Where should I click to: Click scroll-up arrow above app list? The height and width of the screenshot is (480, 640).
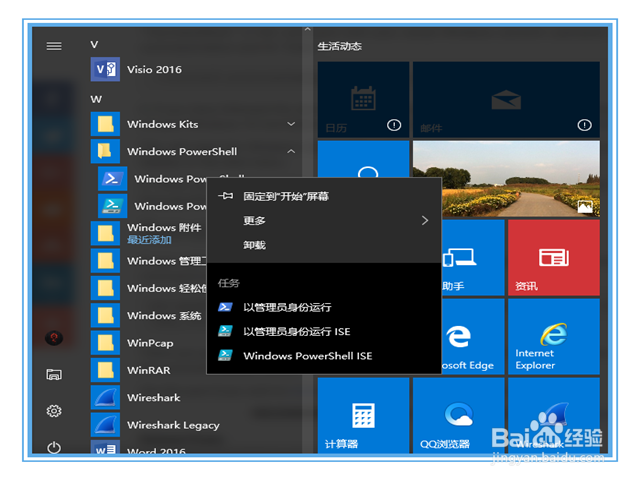click(308, 29)
